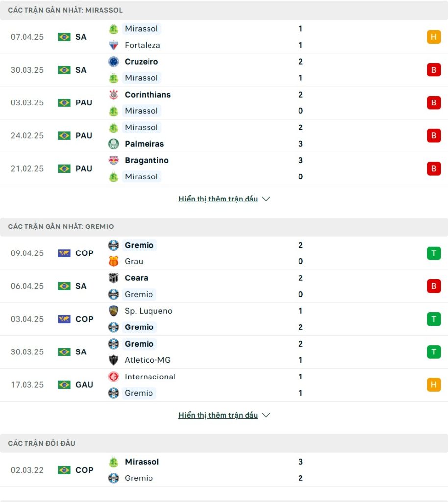This screenshot has height=502, width=448.
Task: Click the Bragantino Red Bull logo
Action: coord(113,160)
